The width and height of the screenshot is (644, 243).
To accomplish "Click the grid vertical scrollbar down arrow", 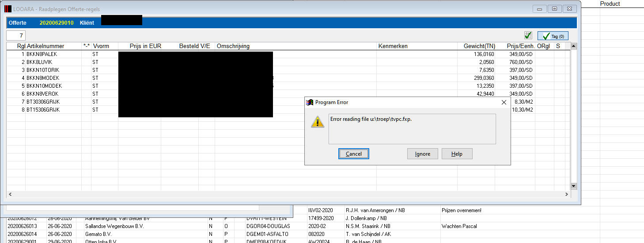I will click(x=574, y=186).
